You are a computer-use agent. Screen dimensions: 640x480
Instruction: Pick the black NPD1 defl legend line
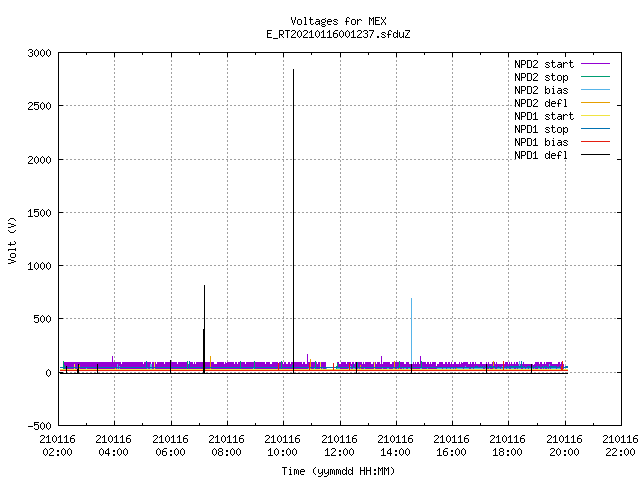pyautogui.click(x=595, y=155)
